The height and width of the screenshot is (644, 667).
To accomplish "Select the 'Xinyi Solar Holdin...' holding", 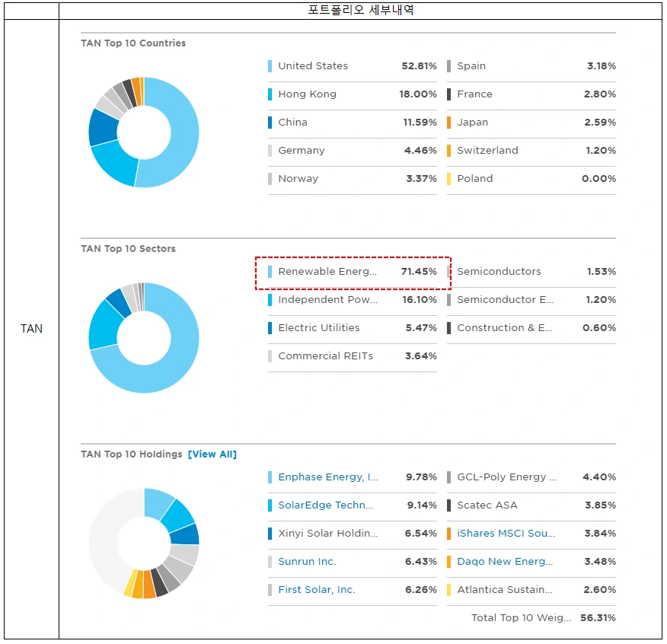I will [x=327, y=534].
